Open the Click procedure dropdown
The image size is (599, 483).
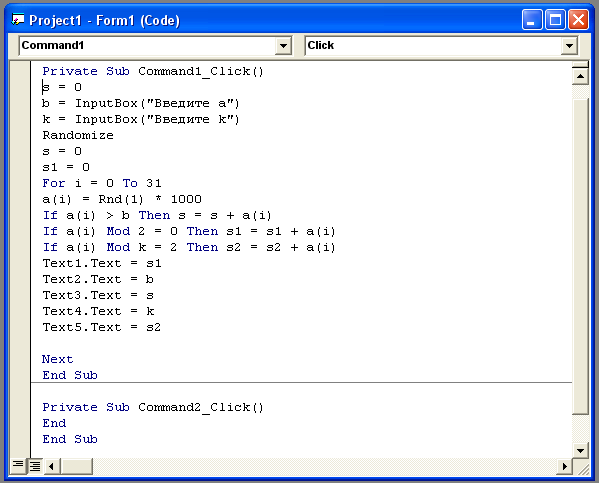pyautogui.click(x=569, y=46)
